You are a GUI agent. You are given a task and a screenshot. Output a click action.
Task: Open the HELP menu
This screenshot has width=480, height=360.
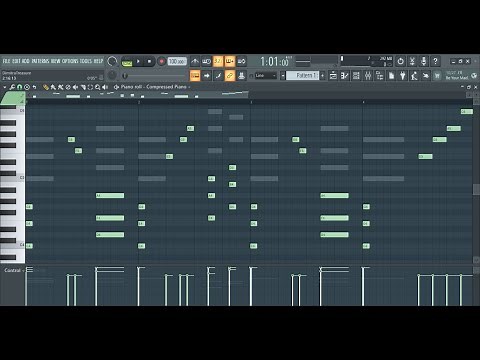click(x=98, y=61)
